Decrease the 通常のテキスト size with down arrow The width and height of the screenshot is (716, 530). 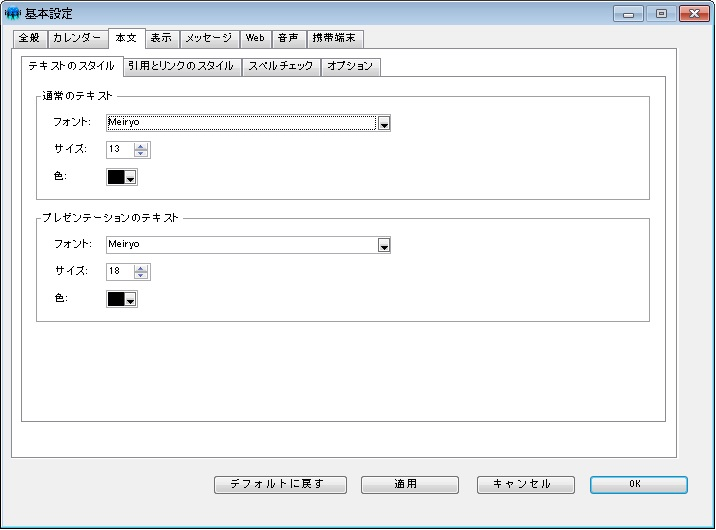tap(141, 153)
